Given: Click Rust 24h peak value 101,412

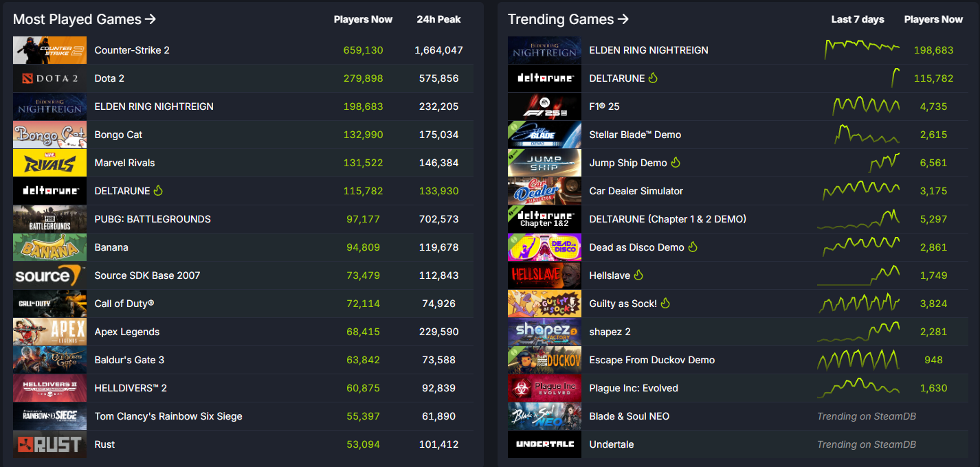Looking at the screenshot, I should coord(438,444).
